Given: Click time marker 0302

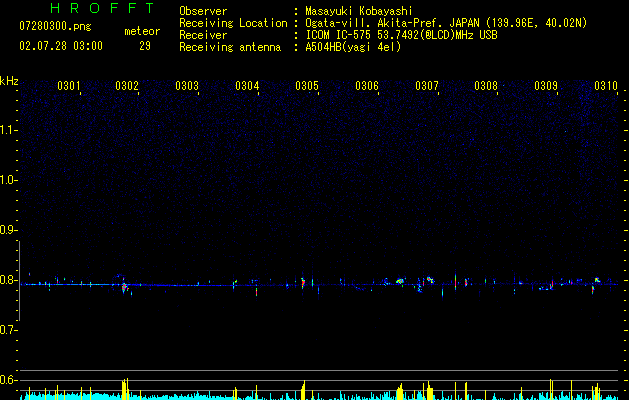Looking at the screenshot, I should [127, 85].
